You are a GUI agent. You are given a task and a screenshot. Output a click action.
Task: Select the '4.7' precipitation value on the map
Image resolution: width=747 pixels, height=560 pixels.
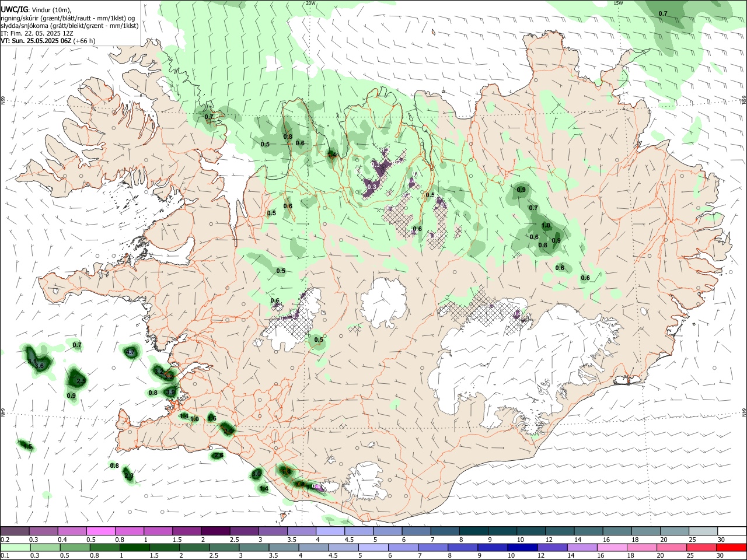[131, 352]
